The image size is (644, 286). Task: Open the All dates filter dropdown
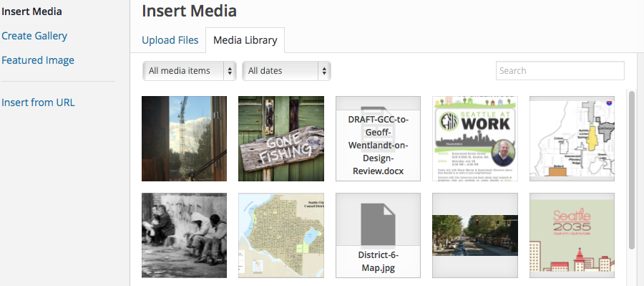(x=286, y=71)
